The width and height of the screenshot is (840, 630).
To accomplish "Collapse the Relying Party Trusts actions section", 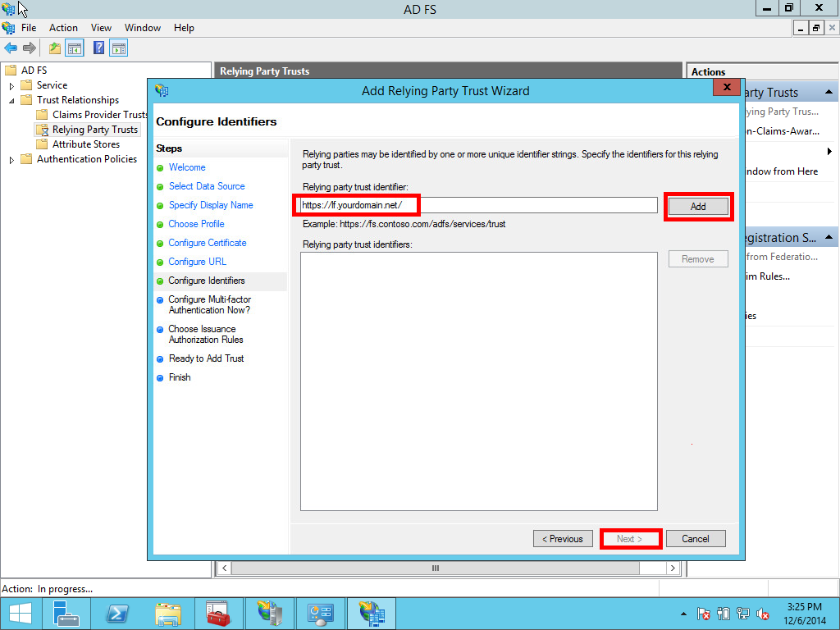I will 830,91.
